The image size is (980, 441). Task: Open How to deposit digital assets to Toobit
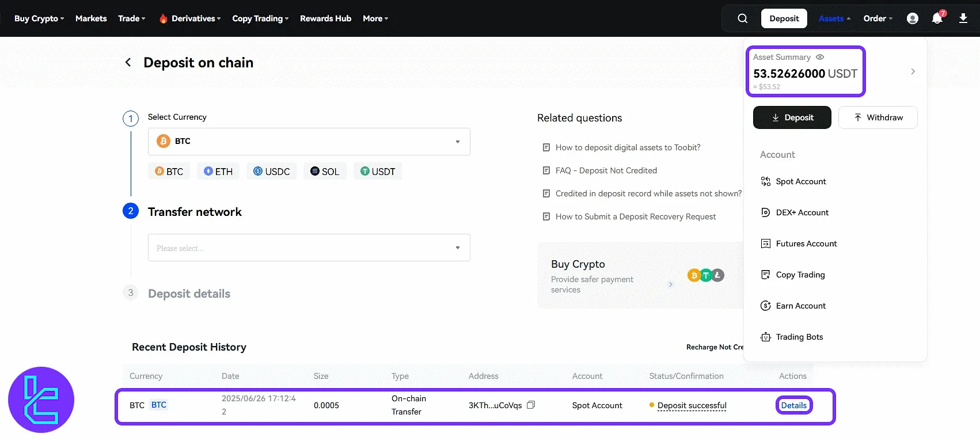628,147
